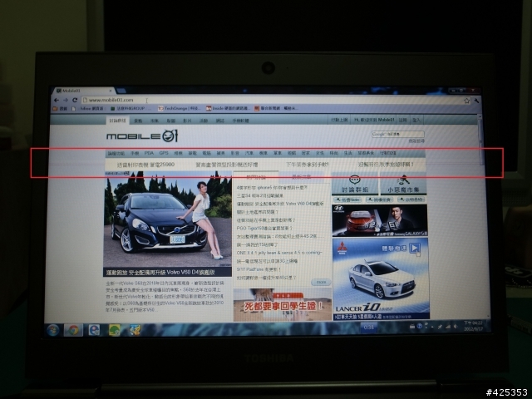
Task: Click the fifth pinned taskbar icon
Action: [x=135, y=330]
